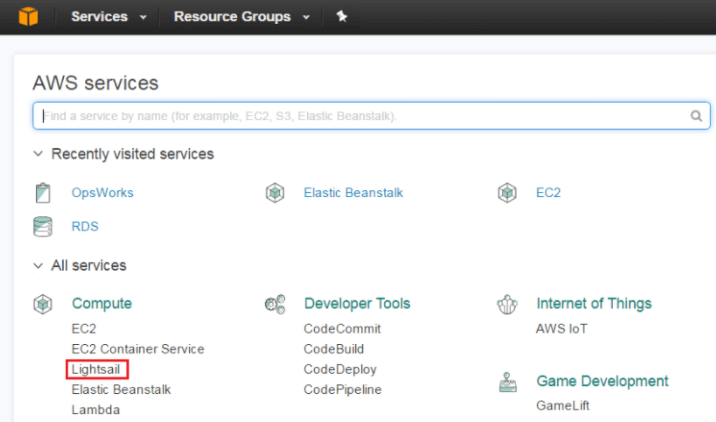Click the RDS database icon
Viewport: 716px width, 422px height.
(43, 227)
